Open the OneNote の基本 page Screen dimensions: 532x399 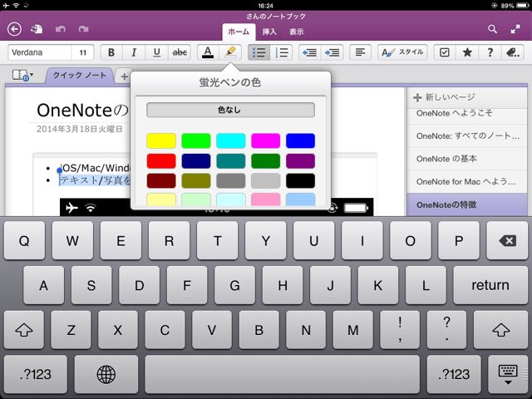[467, 159]
